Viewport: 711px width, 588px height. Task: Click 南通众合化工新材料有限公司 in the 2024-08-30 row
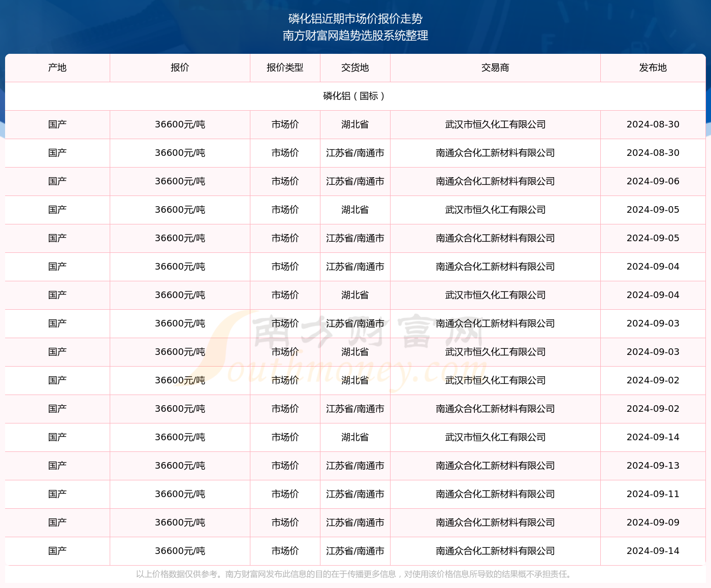(495, 153)
